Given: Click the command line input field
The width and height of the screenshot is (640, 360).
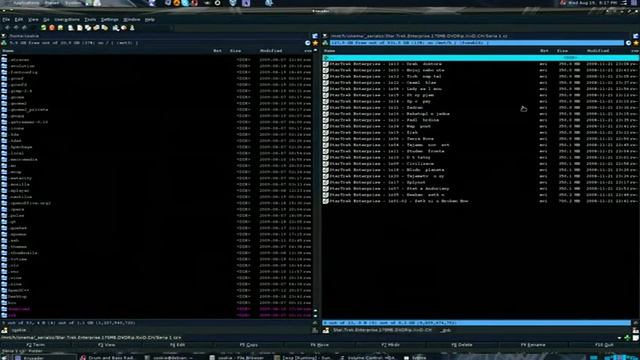Looking at the screenshot, I should click(399, 338).
